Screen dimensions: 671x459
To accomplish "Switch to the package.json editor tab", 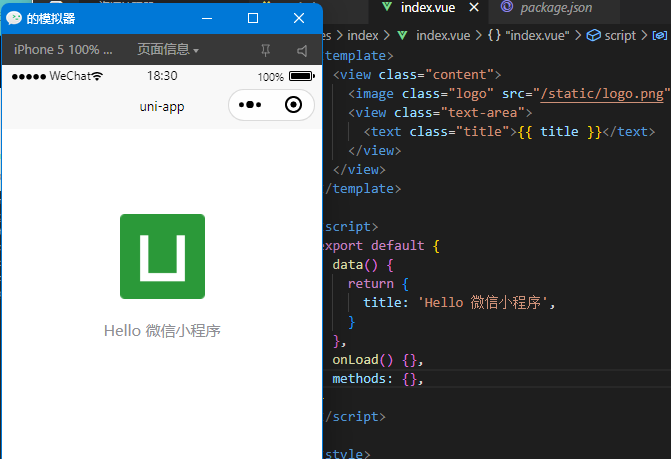I will tap(556, 8).
